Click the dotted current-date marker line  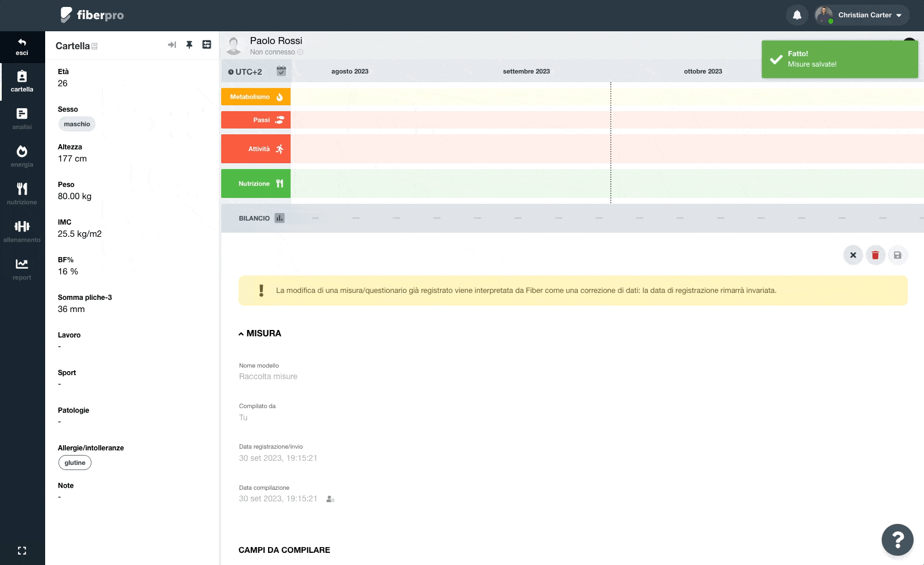tap(611, 142)
